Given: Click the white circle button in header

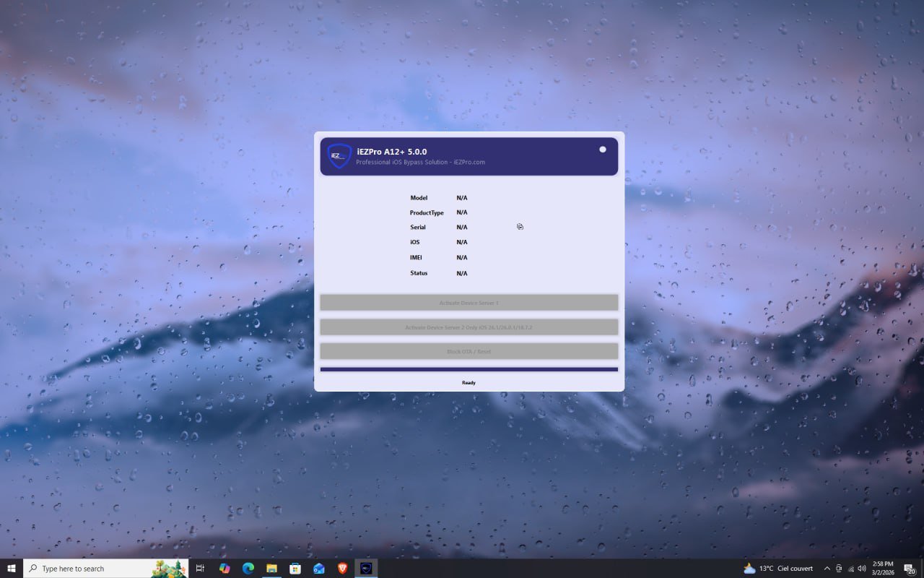Looking at the screenshot, I should pos(603,150).
